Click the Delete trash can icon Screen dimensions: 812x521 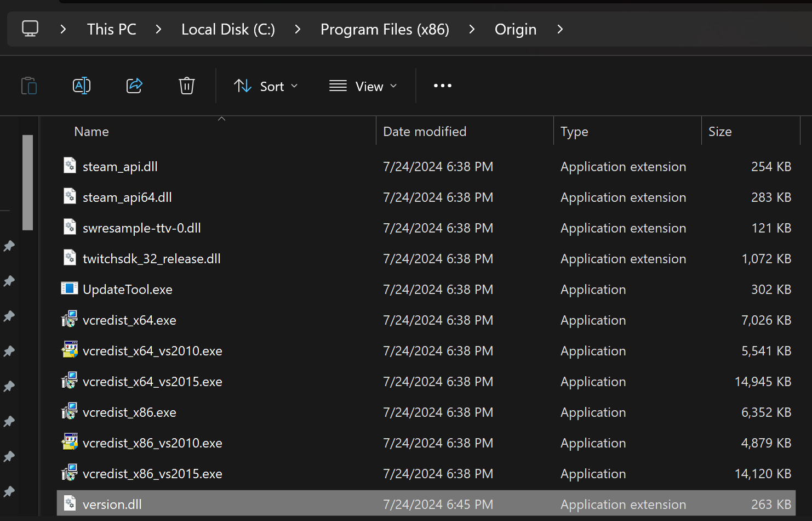click(x=187, y=86)
